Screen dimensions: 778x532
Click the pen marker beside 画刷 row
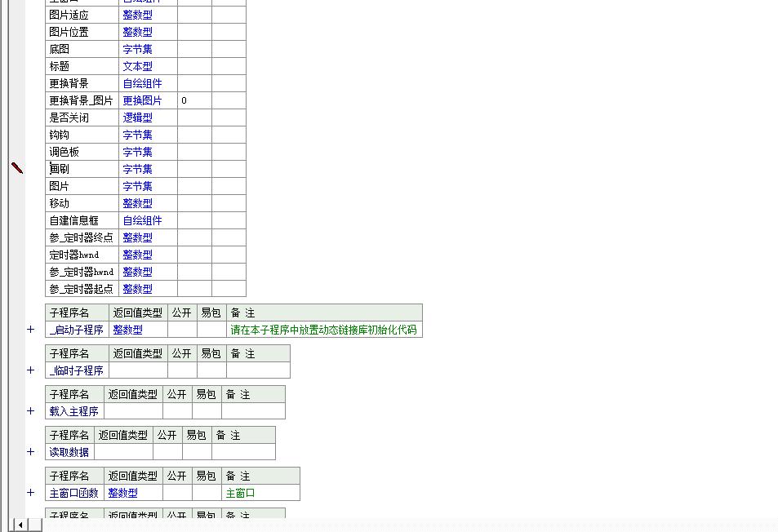coord(17,168)
